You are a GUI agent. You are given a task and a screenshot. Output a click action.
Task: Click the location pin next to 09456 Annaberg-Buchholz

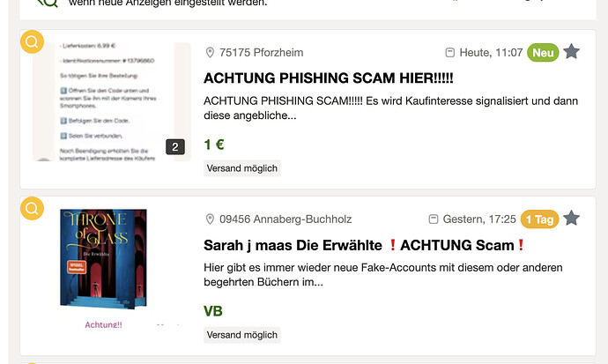[210, 219]
